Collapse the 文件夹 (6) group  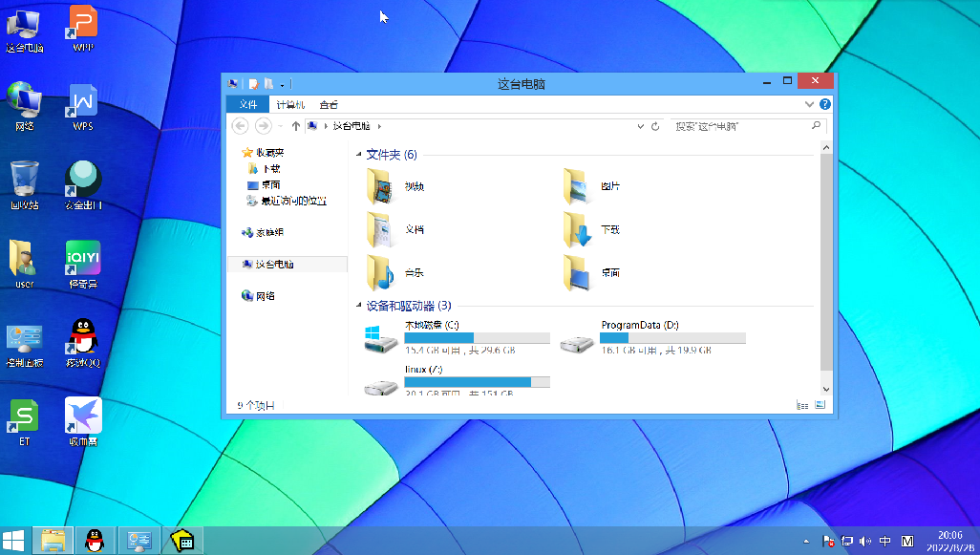(359, 155)
